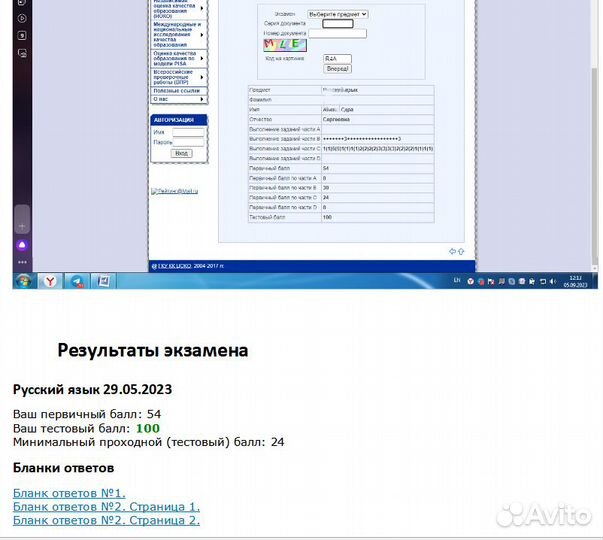Click the Yandex icon in system tray
Viewport: 603px width, 540px height.
coord(470,282)
